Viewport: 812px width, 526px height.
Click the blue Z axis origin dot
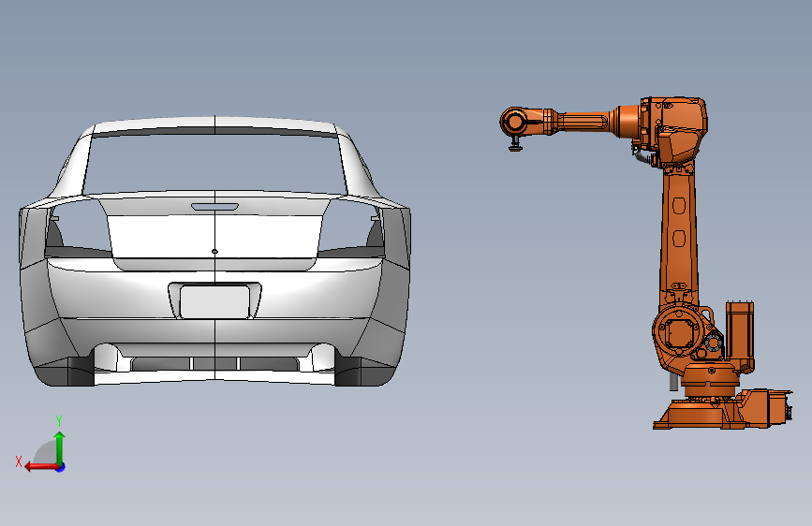61,467
